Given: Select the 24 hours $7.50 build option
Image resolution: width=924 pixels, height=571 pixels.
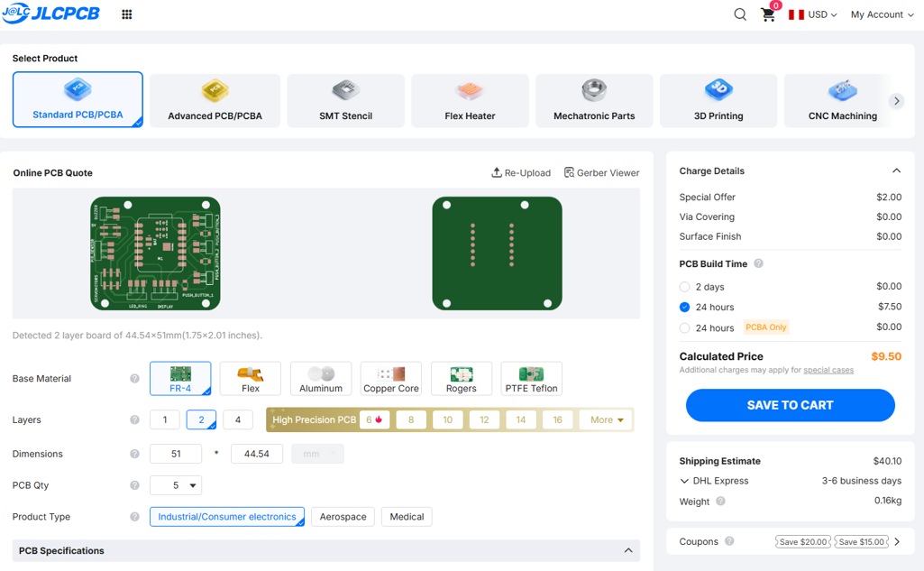Looking at the screenshot, I should (684, 307).
